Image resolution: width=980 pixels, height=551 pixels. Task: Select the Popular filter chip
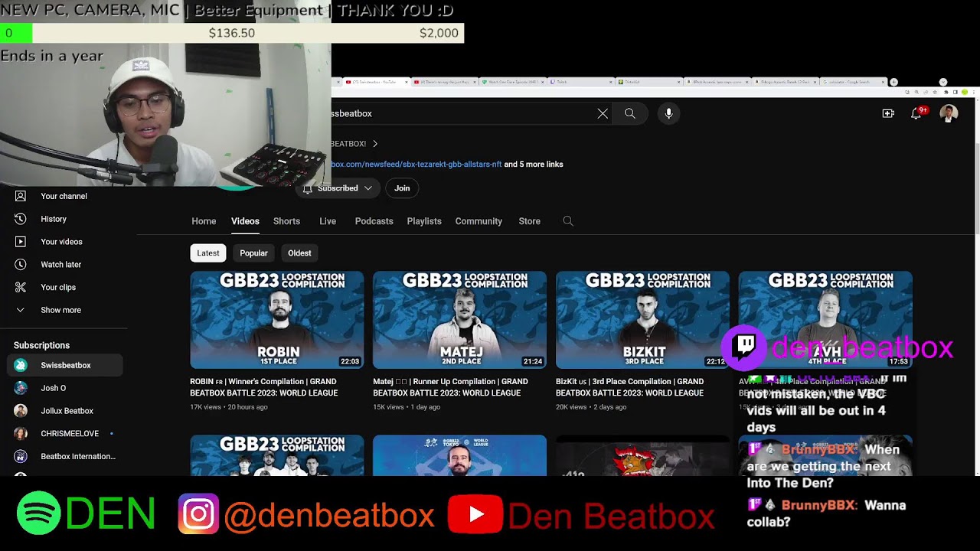click(x=253, y=253)
